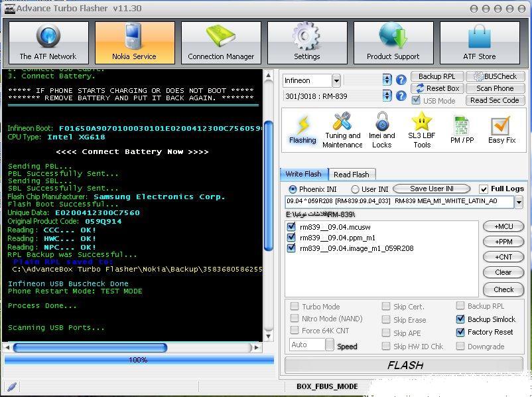The height and width of the screenshot is (397, 532).
Task: Click Backup RPL button at top
Action: click(437, 76)
